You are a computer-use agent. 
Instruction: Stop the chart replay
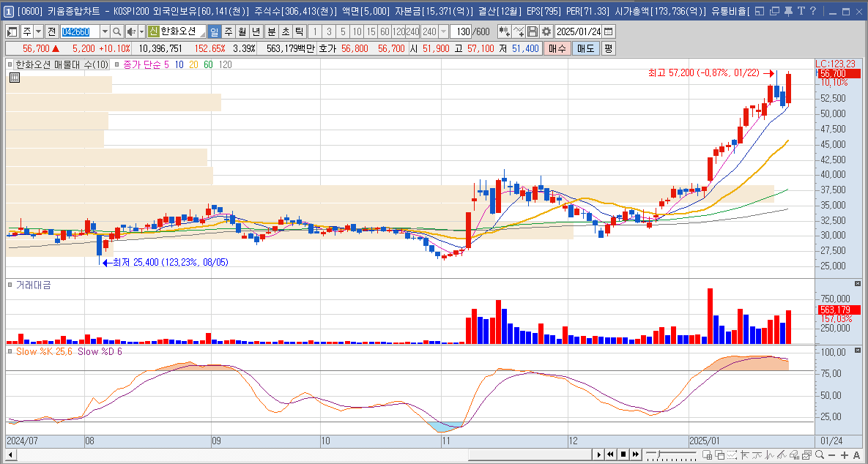[623, 454]
